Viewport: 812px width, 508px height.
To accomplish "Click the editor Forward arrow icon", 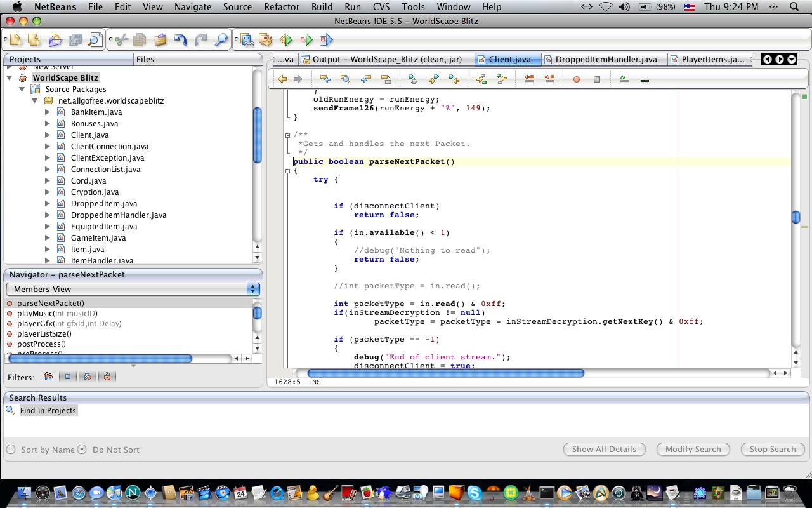I will pos(298,79).
